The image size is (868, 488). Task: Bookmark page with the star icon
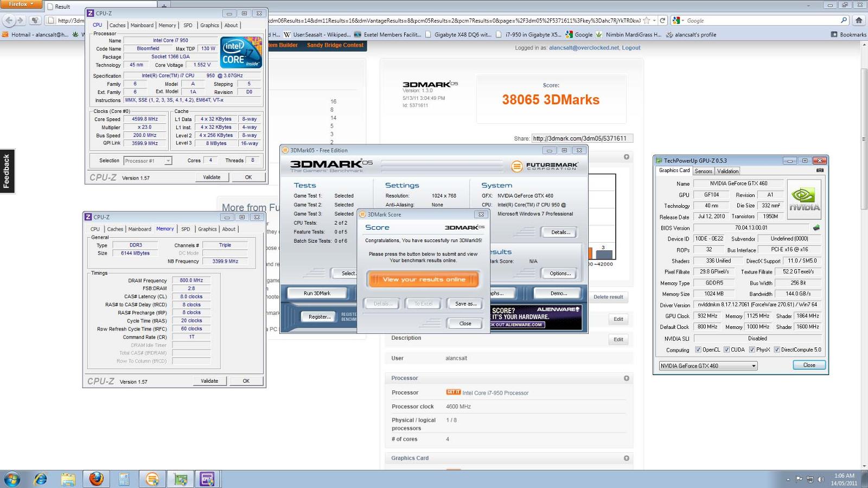(x=646, y=21)
